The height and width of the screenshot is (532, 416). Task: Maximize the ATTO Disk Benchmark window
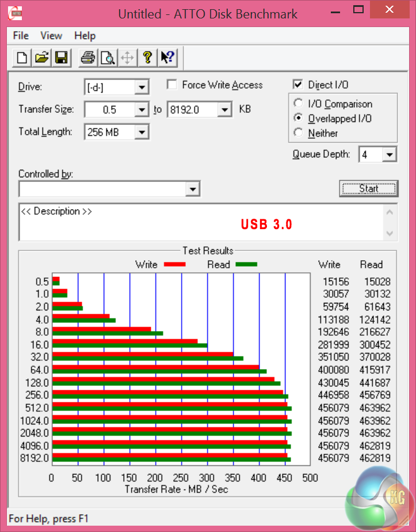pyautogui.click(x=358, y=9)
